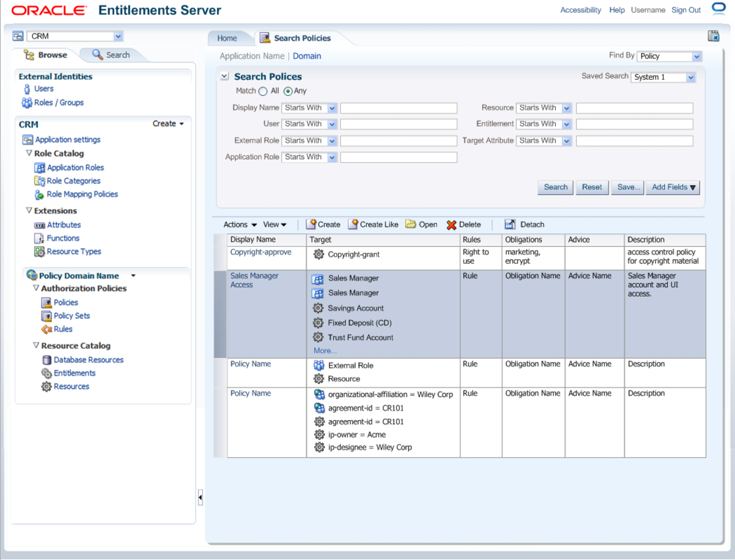Collapse the Authorization Policies tree node
Screen dimensions: 735x560
click(36, 288)
